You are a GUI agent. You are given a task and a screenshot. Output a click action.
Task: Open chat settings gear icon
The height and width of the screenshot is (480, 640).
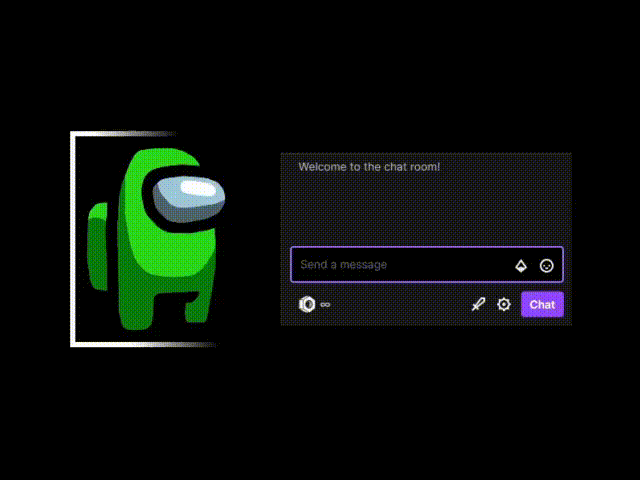click(x=504, y=304)
